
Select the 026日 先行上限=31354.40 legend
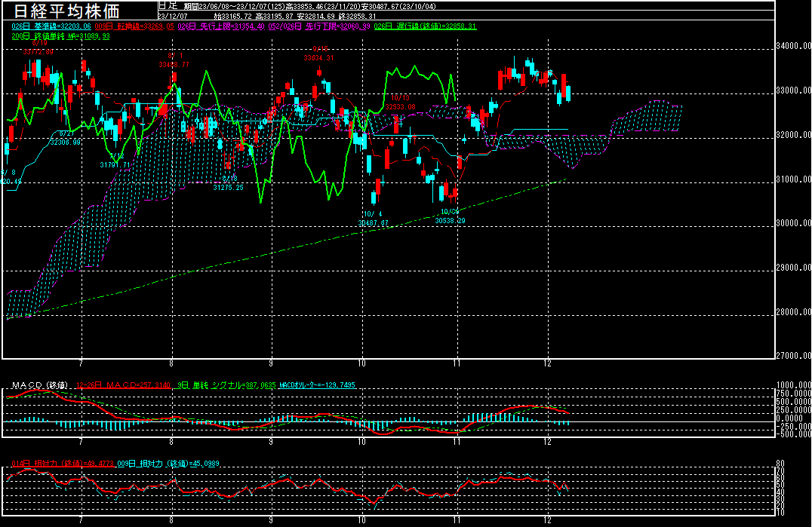tap(221, 26)
